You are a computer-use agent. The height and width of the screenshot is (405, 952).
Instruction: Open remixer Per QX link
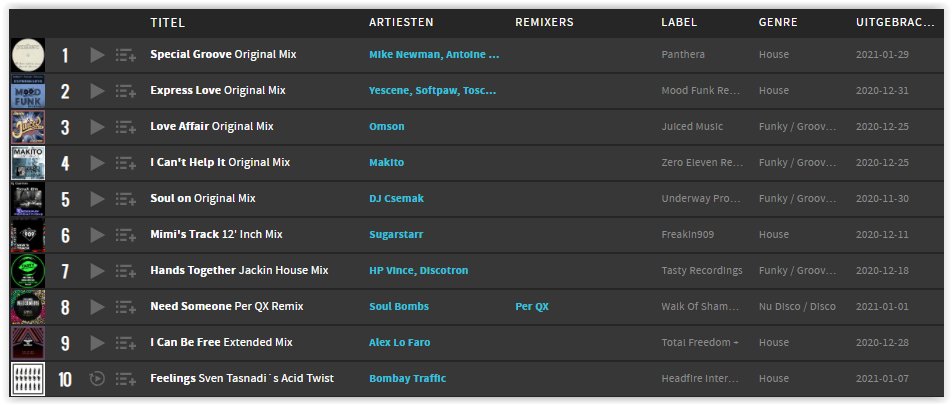[x=532, y=307]
